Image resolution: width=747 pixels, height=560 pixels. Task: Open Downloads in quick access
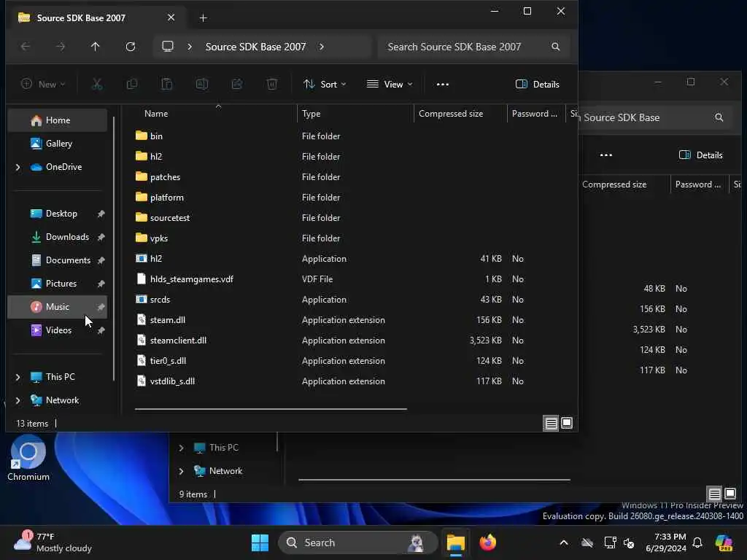point(58,237)
